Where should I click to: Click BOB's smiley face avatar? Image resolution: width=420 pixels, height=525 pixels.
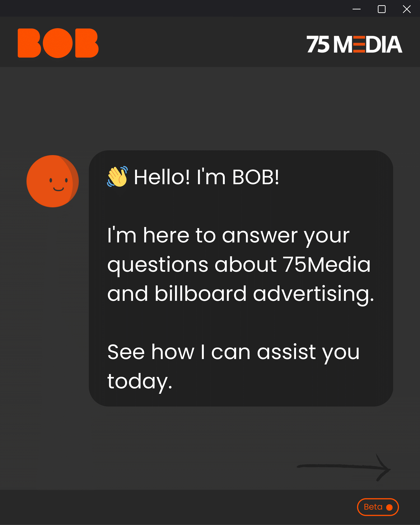coord(52,181)
